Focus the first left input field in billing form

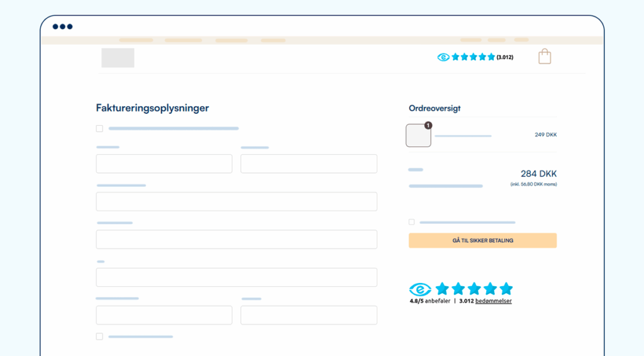(164, 164)
